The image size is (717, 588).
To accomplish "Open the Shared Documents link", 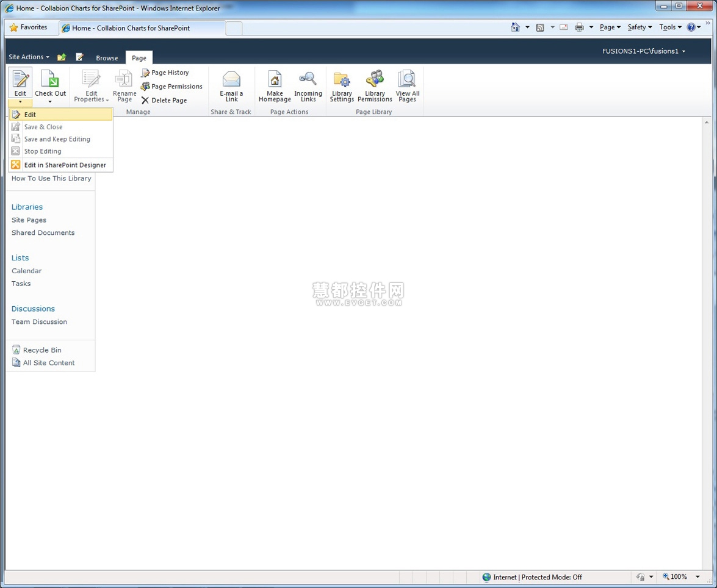I will click(43, 233).
